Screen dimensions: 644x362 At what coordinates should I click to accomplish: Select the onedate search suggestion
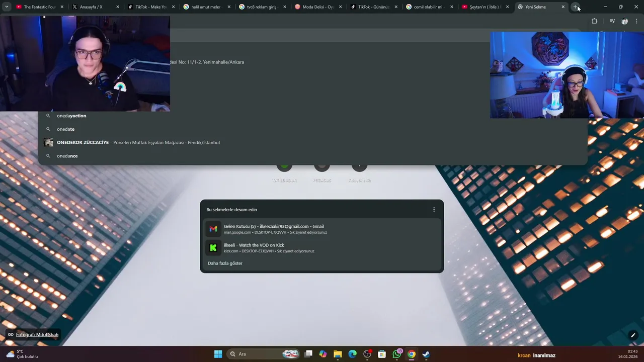pyautogui.click(x=312, y=129)
